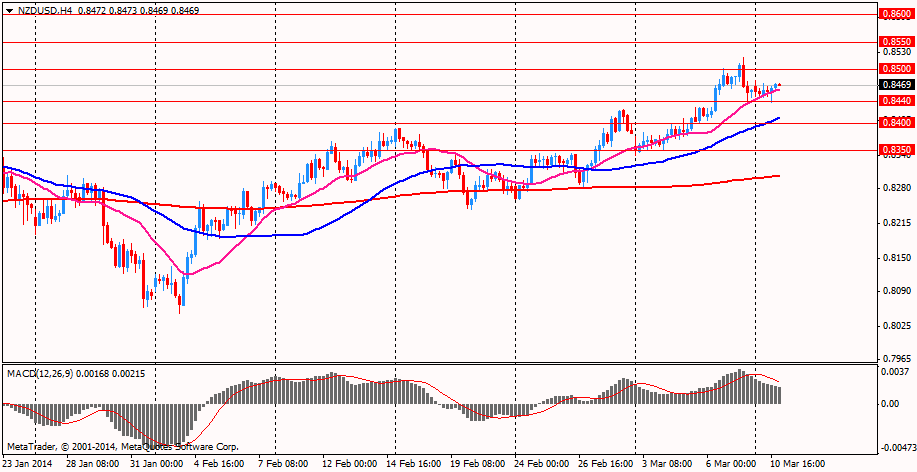Select the 0.8350 red price level label

pyautogui.click(x=895, y=150)
